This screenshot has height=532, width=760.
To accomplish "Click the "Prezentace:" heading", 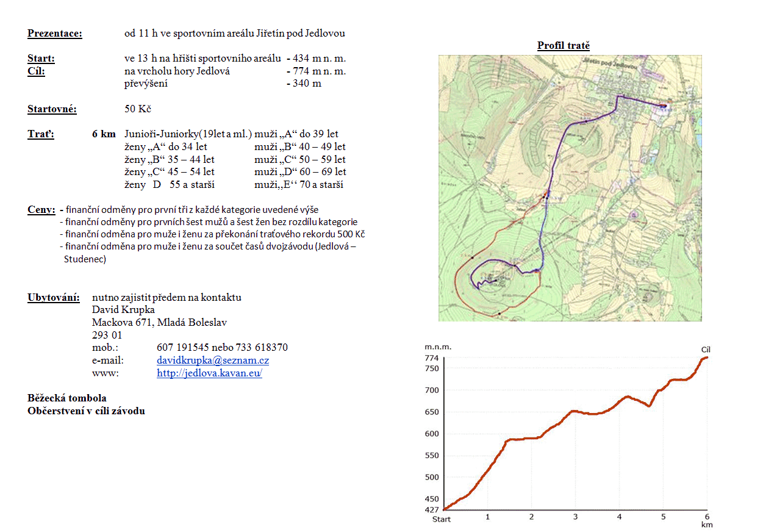I will coord(55,34).
